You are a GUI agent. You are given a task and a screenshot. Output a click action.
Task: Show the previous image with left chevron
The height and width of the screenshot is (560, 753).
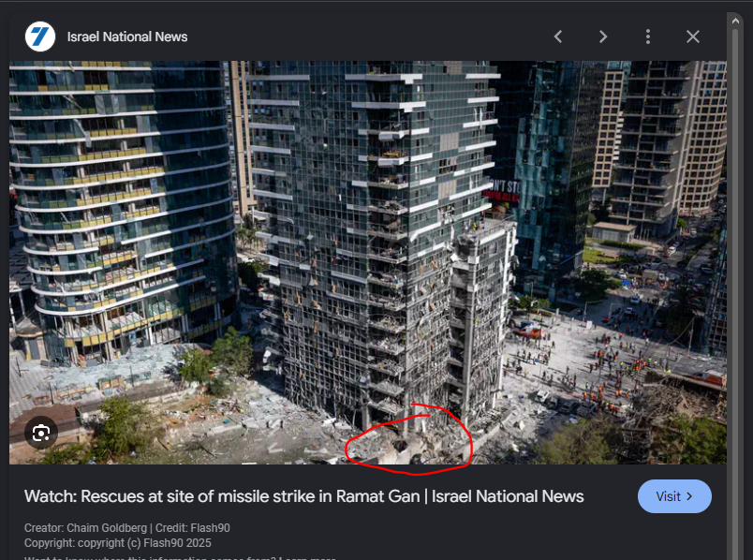pos(558,37)
